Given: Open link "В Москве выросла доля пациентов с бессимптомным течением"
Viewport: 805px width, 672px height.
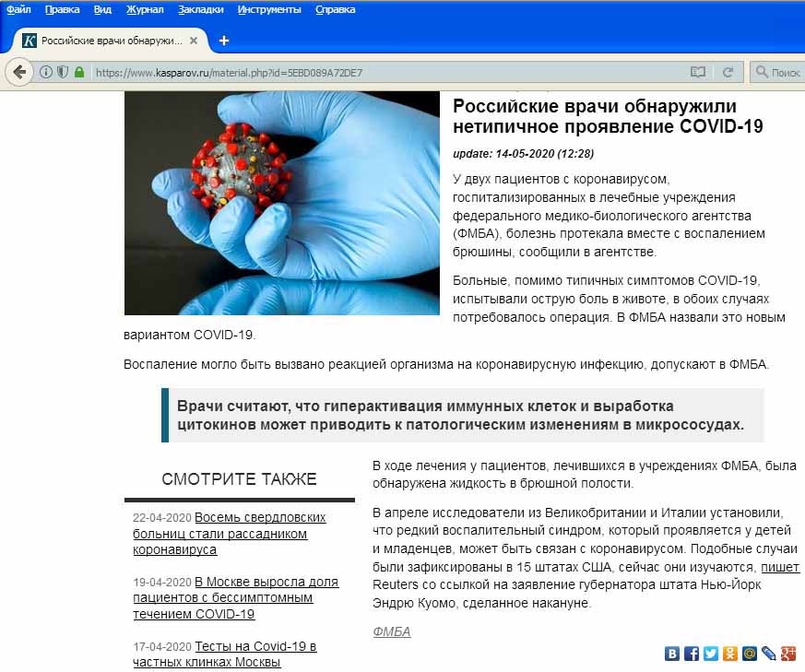Looking at the screenshot, I should point(236,597).
